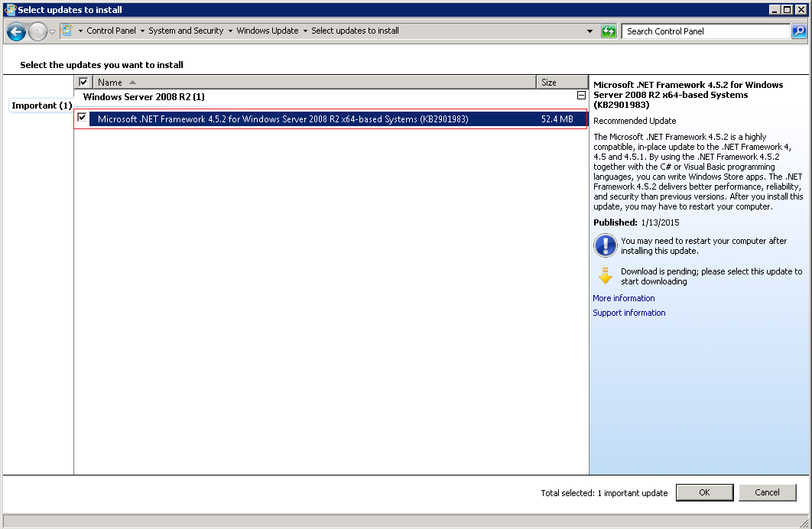The image size is (812, 529).
Task: Collapse the Windows Server 2008 R2 group
Action: (x=581, y=96)
